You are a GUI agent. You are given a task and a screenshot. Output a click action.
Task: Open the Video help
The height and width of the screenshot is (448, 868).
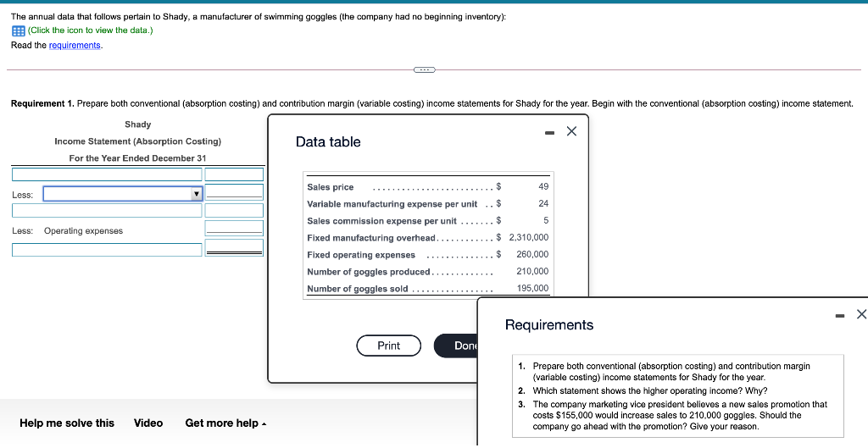[148, 423]
